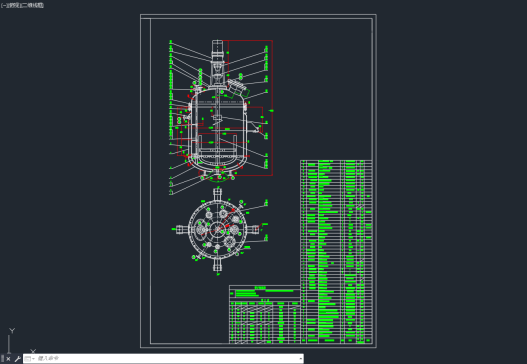
Task: Expand command history arrow at right end
Action: 300,359
